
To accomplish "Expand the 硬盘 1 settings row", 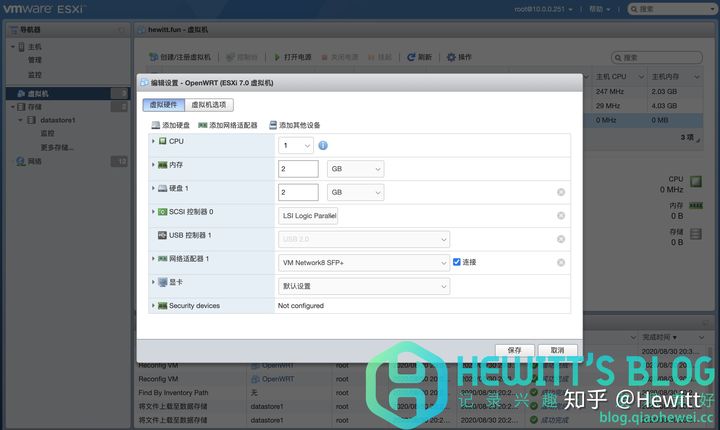I will [153, 189].
